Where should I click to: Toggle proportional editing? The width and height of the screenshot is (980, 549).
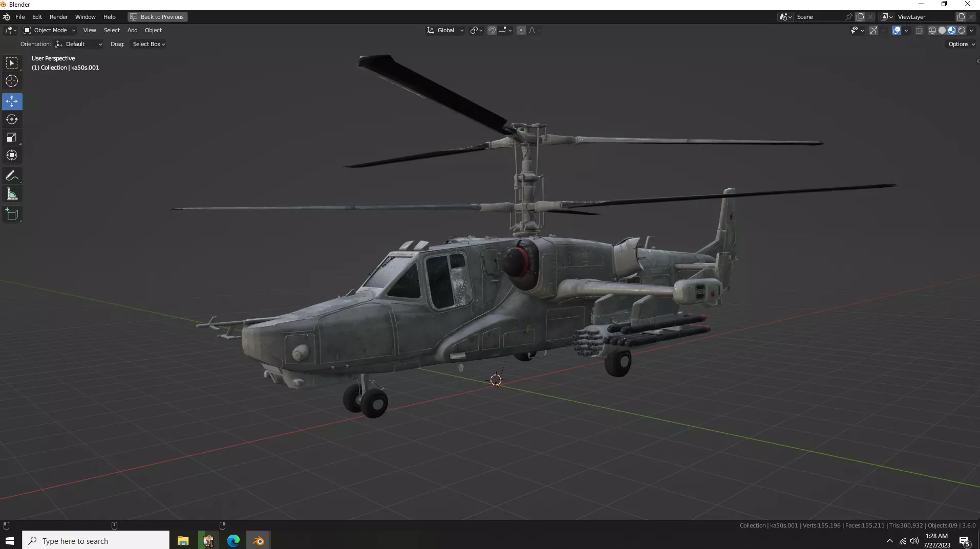tap(521, 30)
